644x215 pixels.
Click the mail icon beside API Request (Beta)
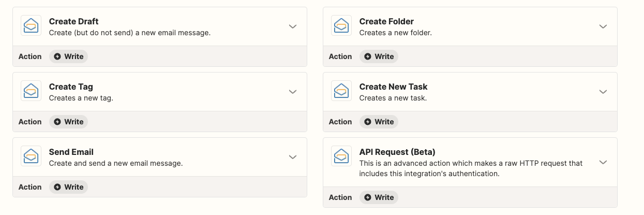341,156
